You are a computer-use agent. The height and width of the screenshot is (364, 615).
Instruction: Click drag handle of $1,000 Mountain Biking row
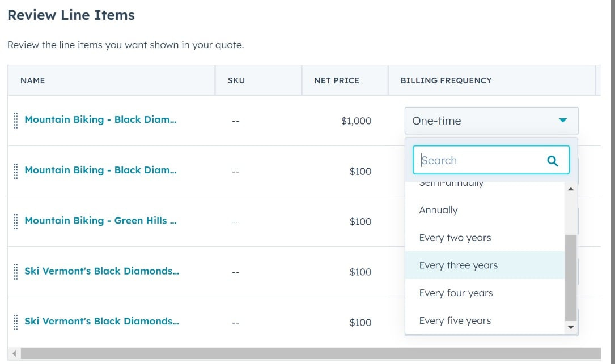tap(16, 121)
